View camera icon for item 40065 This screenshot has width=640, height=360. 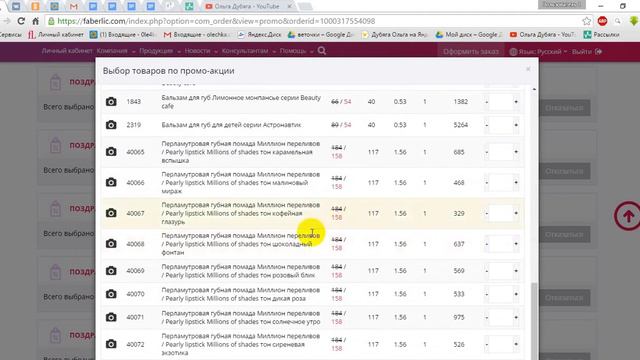tap(111, 152)
